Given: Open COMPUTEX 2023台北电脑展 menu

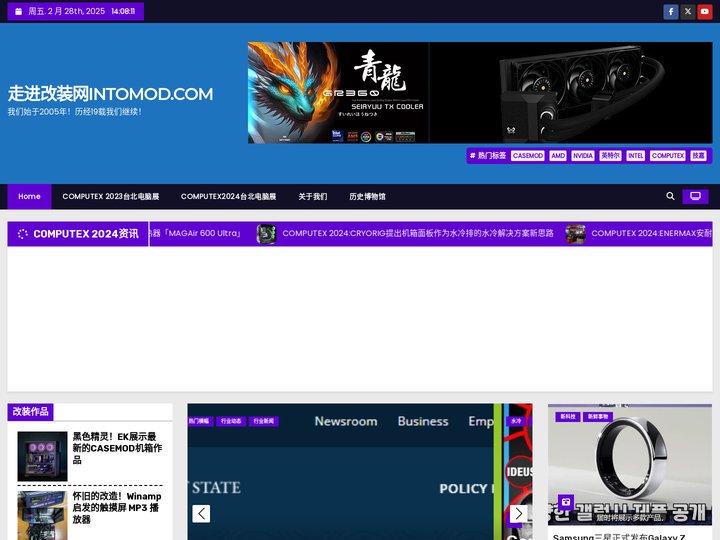Looking at the screenshot, I should coord(111,197).
